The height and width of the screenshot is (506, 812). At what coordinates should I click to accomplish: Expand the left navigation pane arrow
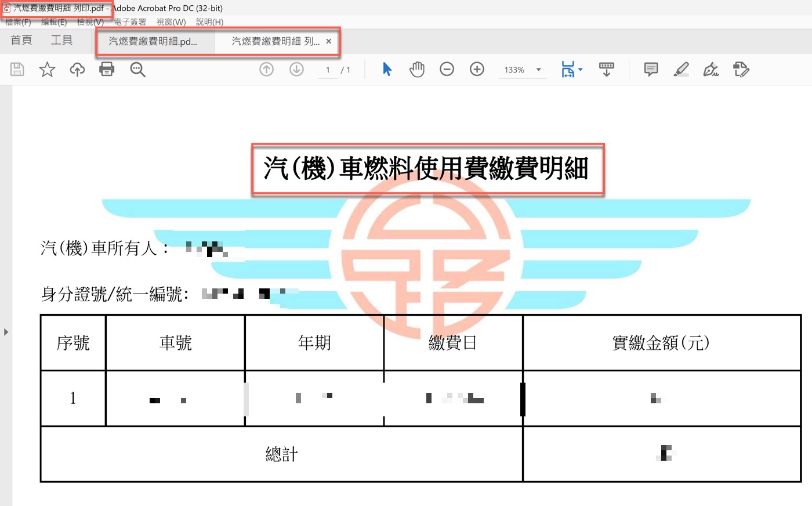[6, 332]
